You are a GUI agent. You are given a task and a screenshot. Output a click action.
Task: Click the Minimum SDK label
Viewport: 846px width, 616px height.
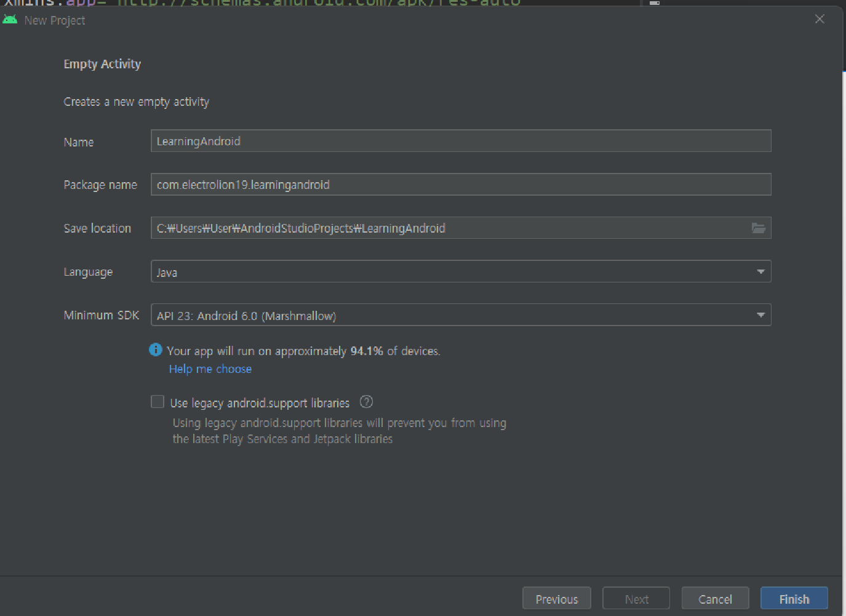tap(102, 315)
